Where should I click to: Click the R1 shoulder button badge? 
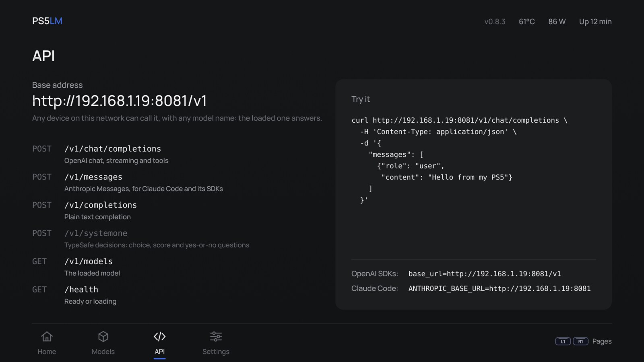tap(580, 341)
